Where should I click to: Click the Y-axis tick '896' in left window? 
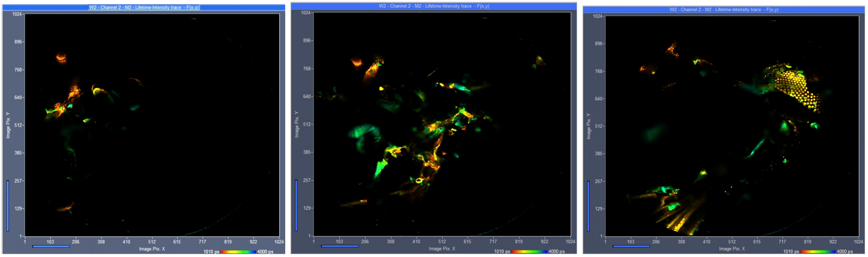pyautogui.click(x=18, y=42)
